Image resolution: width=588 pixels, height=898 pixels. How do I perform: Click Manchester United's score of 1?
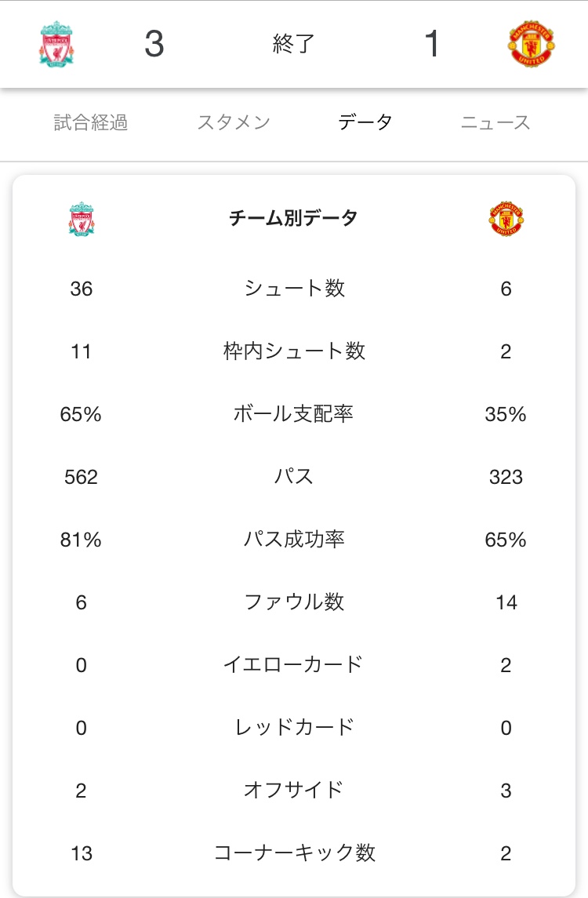(431, 45)
